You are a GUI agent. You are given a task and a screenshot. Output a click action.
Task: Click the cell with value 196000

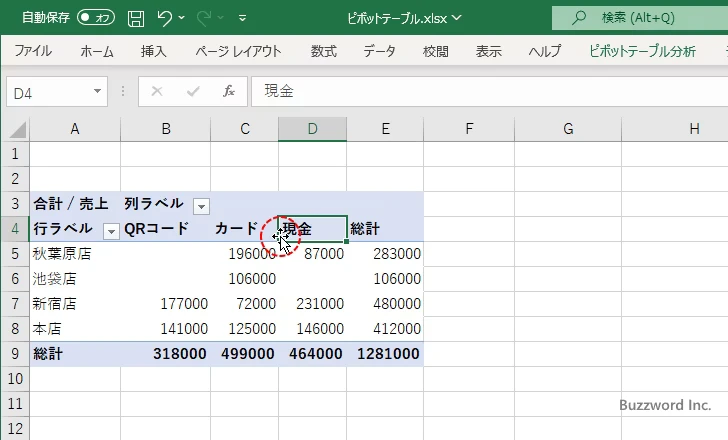click(245, 254)
